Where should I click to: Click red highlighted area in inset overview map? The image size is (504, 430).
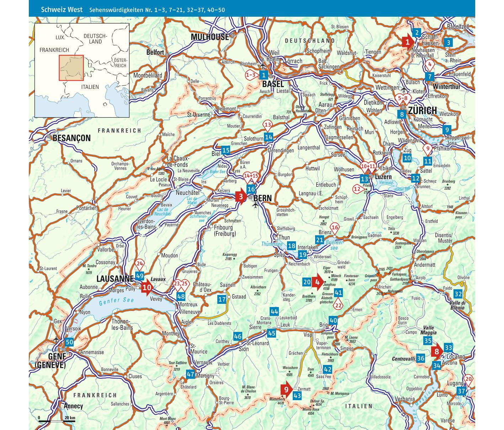pos(71,68)
